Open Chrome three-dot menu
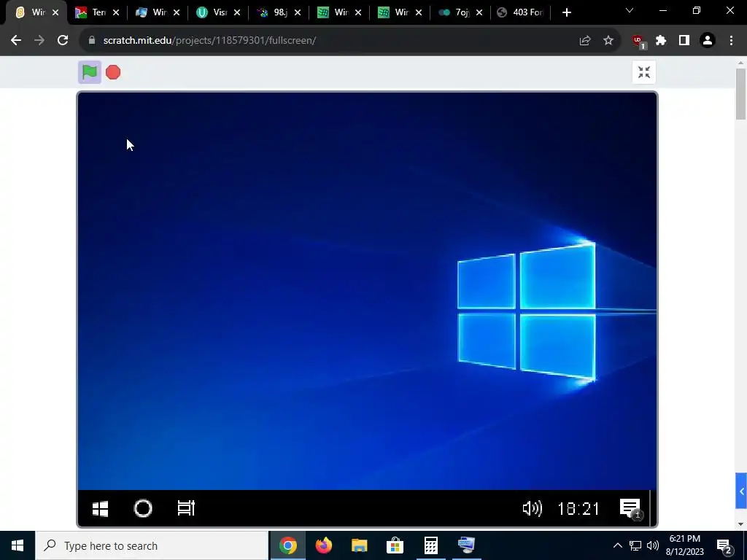The image size is (747, 560). pyautogui.click(x=731, y=41)
